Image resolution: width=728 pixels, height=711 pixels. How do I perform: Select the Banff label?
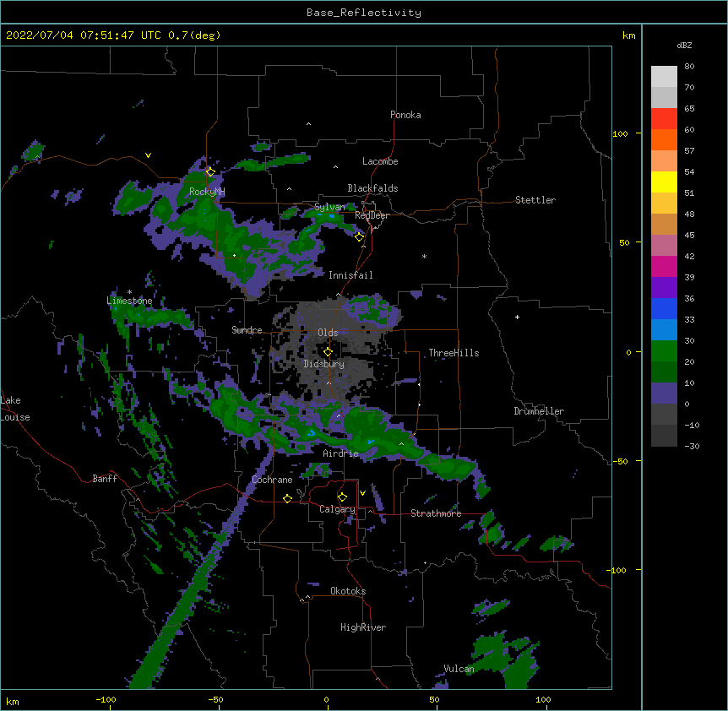click(105, 479)
